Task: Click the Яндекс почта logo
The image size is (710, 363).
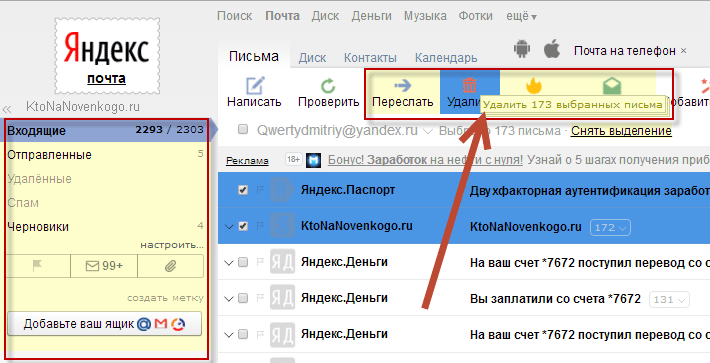Action: tap(107, 56)
